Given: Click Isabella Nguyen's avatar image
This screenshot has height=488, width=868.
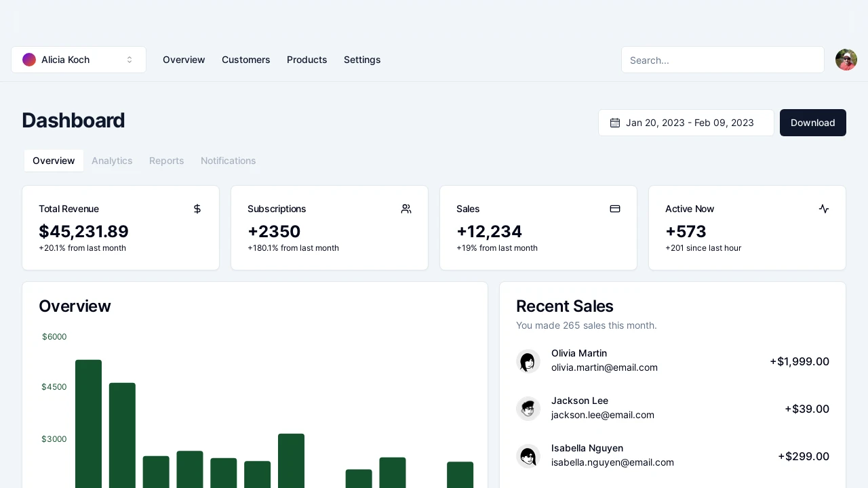Looking at the screenshot, I should tap(528, 456).
